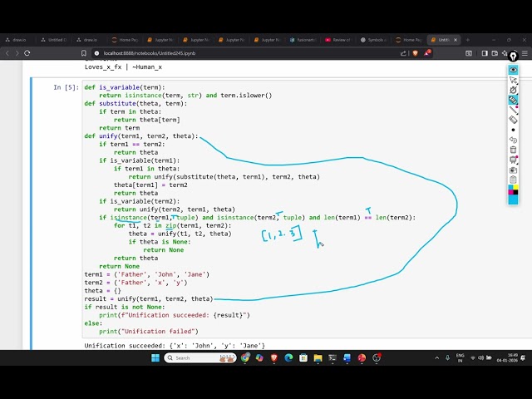532x399 pixels.
Task: Click the localhost notebook address bar
Action: (244, 53)
